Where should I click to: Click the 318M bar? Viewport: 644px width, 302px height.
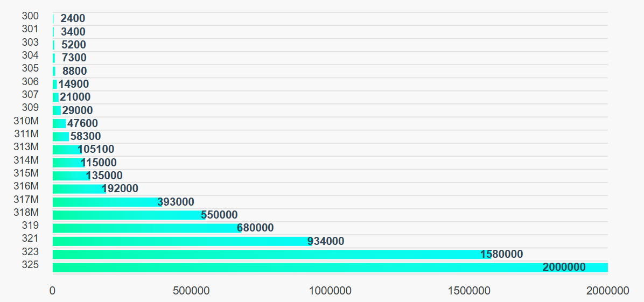(128, 215)
